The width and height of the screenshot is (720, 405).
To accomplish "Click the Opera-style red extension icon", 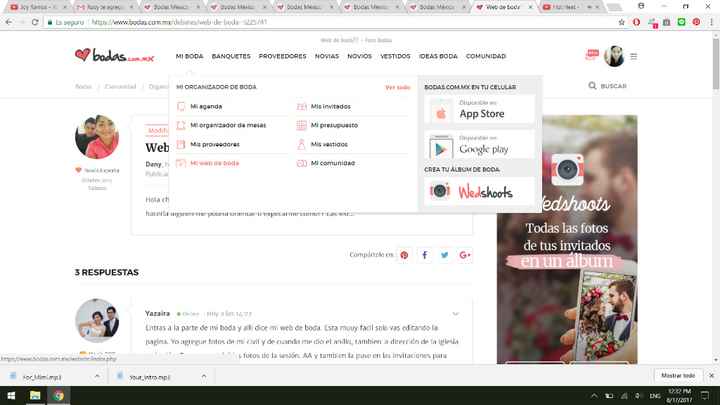I will (x=636, y=22).
